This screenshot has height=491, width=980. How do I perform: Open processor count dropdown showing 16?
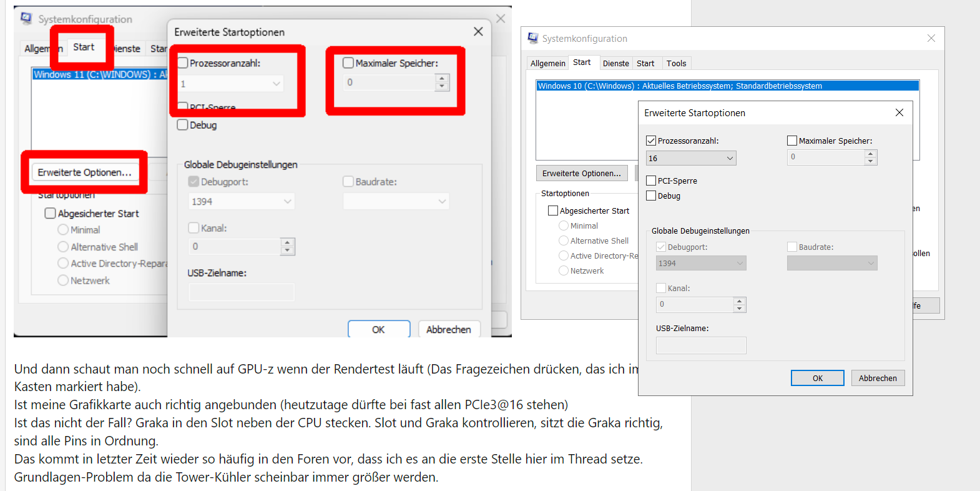pyautogui.click(x=691, y=158)
